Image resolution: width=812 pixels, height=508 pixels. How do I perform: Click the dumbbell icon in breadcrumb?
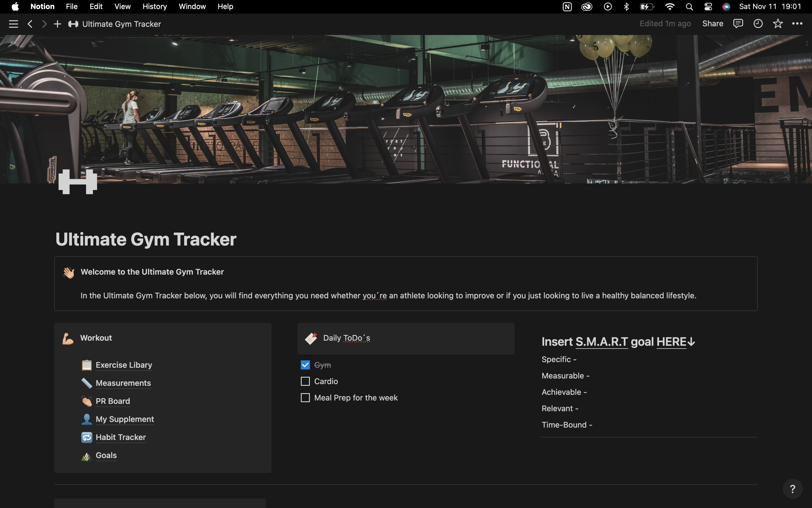(x=73, y=24)
